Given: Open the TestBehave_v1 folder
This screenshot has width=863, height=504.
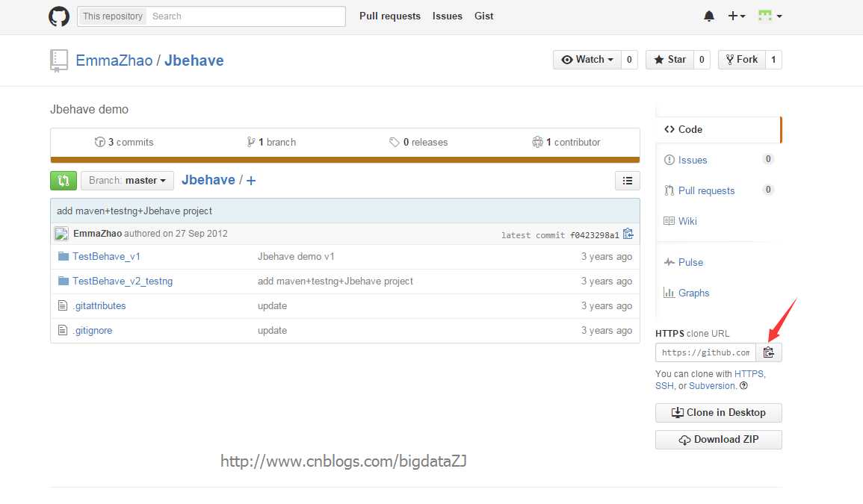Looking at the screenshot, I should click(x=106, y=256).
